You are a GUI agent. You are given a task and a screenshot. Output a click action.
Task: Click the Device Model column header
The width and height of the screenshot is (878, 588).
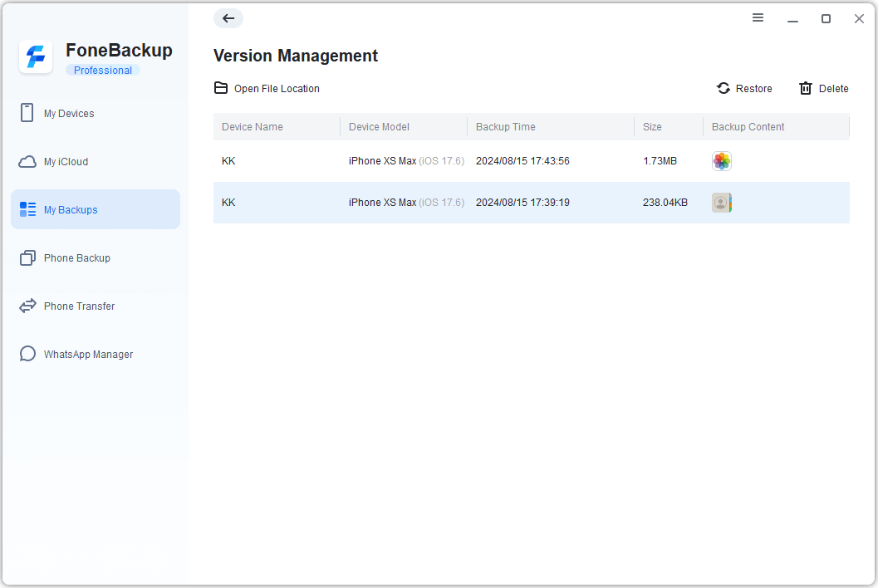click(379, 127)
